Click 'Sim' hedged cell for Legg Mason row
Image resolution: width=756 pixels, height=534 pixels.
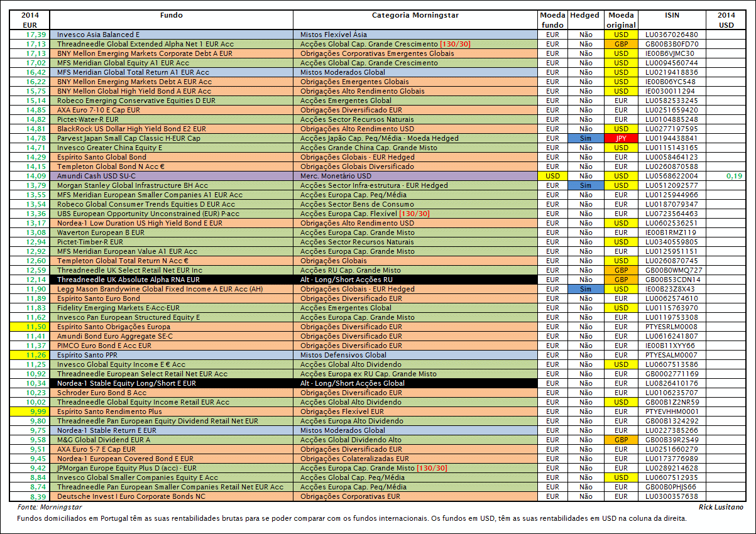pos(585,289)
